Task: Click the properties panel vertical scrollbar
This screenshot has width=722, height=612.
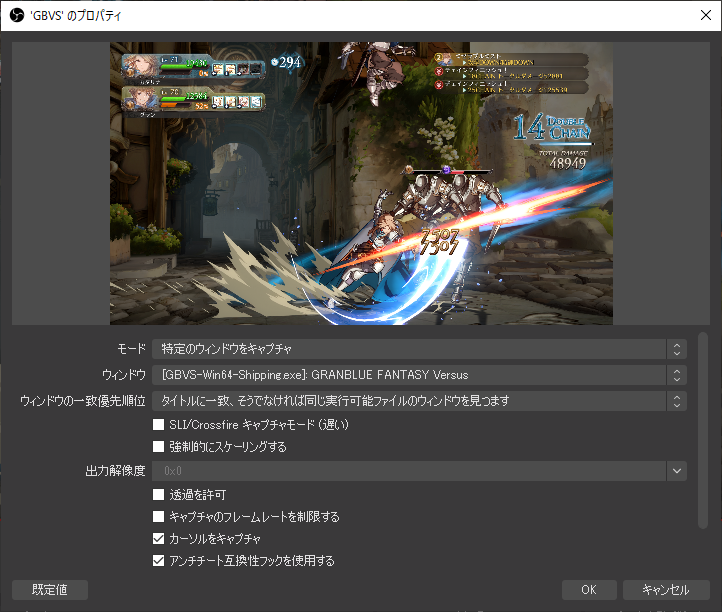Action: pyautogui.click(x=702, y=431)
